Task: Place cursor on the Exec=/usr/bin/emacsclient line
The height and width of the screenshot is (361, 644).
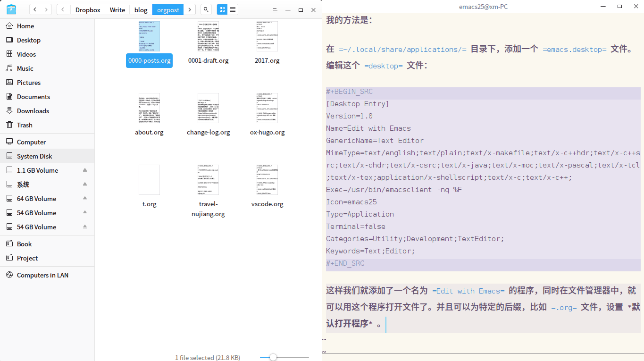Action: point(394,190)
